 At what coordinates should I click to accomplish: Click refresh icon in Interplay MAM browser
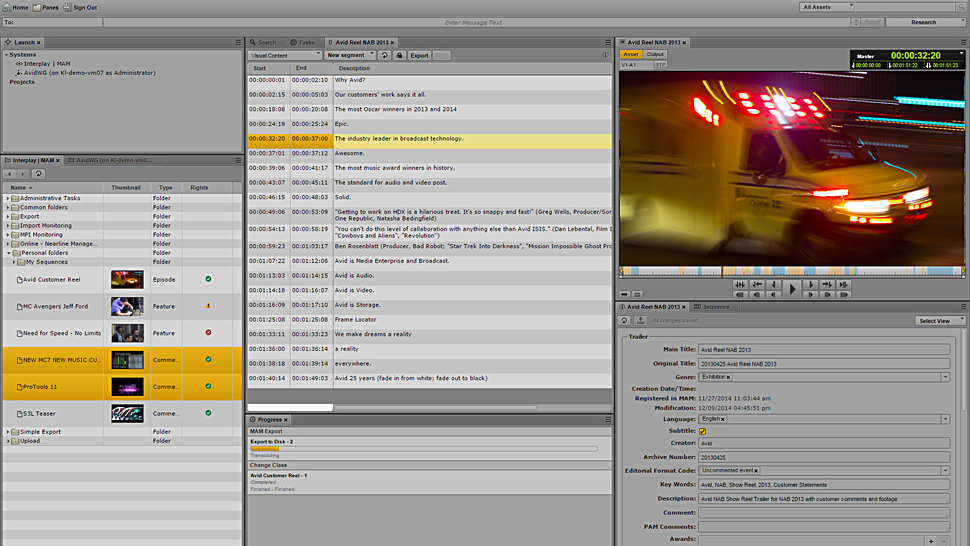point(38,174)
